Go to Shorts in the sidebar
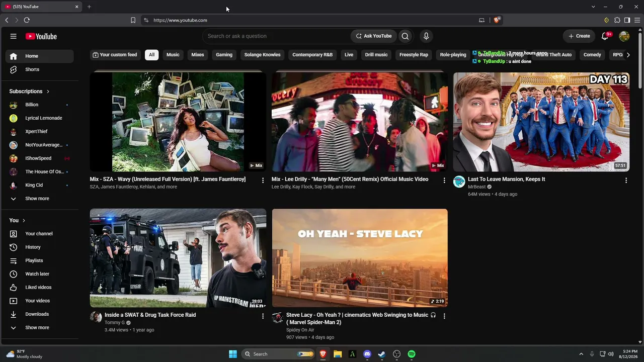Screen dimensions: 644x362 click(x=40, y=69)
